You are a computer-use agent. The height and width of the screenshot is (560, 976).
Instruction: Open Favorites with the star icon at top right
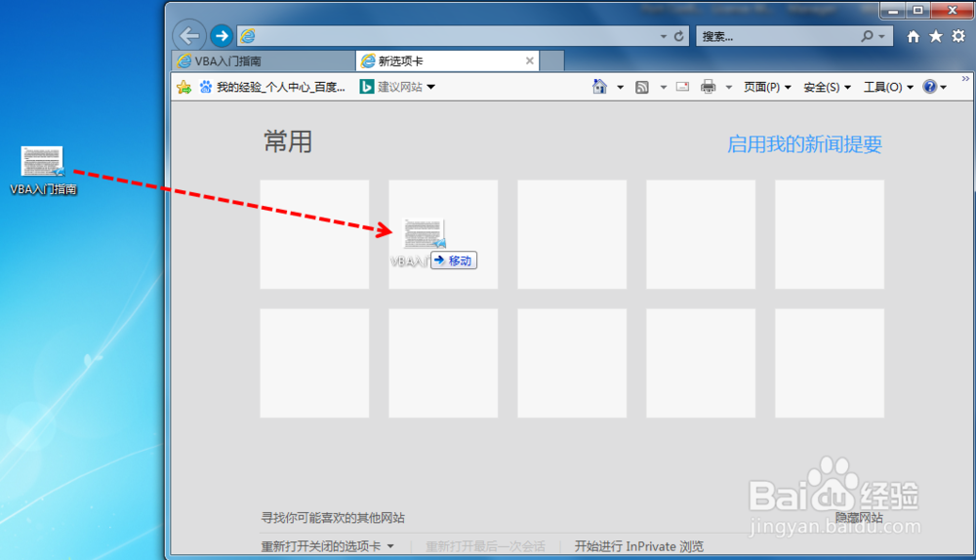[x=936, y=37]
